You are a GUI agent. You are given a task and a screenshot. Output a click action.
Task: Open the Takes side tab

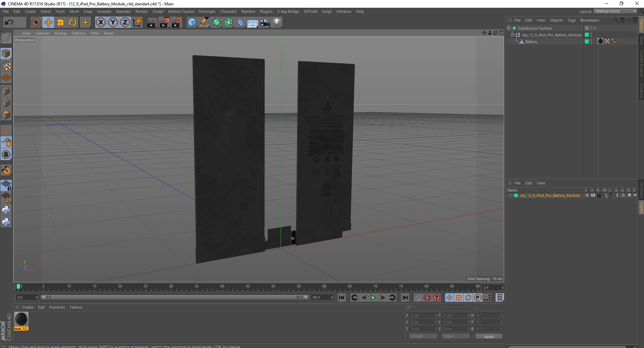point(641,40)
